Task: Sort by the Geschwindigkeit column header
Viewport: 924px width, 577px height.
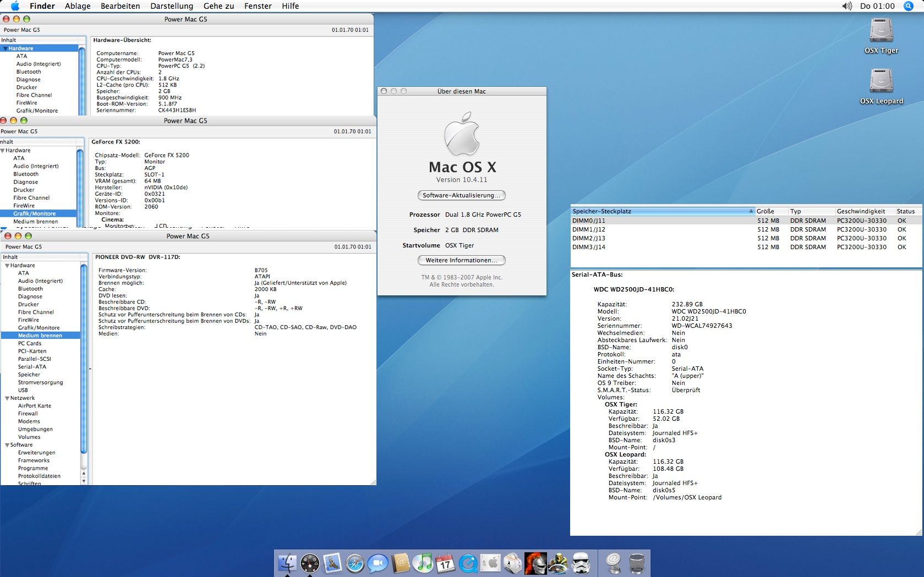Action: coord(865,211)
